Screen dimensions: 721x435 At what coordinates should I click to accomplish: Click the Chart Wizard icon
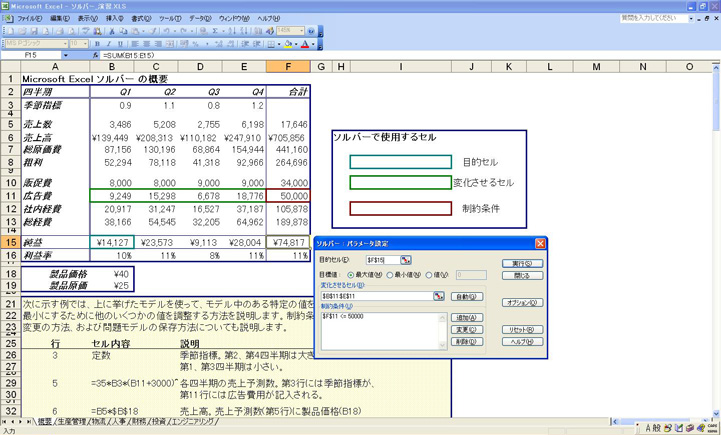coord(258,31)
